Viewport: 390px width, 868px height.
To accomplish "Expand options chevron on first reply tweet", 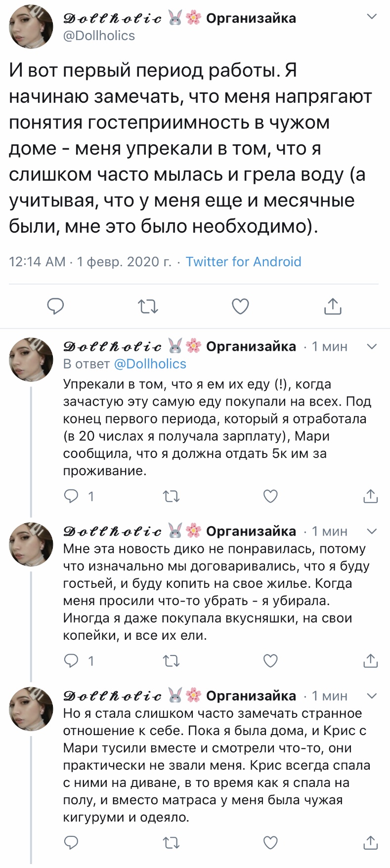I will 372,346.
